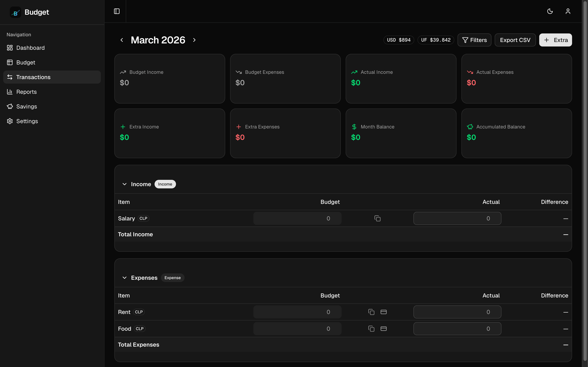The image size is (588, 367).
Task: Add an Extra transaction
Action: coord(556,40)
